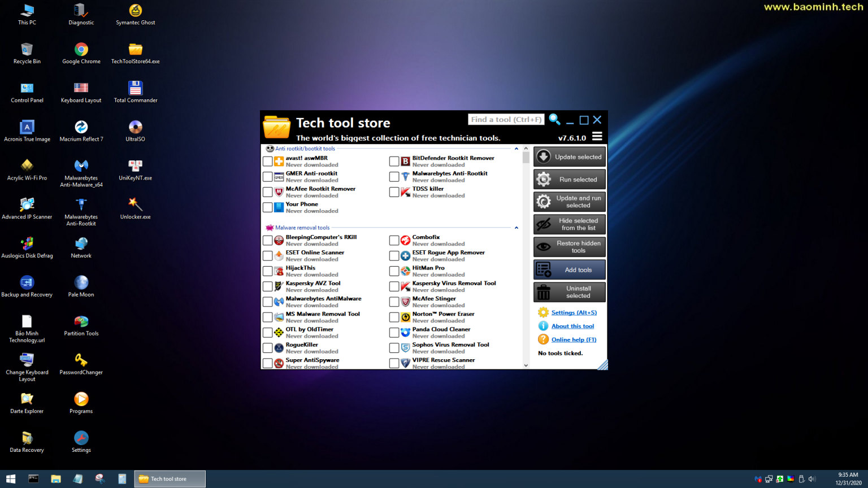Click the volume icon in system tray

point(812,479)
